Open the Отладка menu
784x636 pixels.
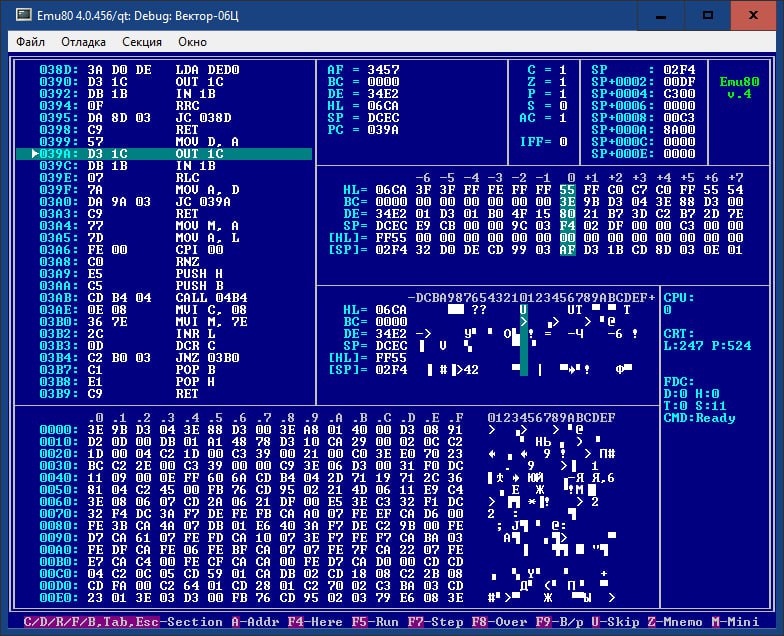(x=83, y=42)
